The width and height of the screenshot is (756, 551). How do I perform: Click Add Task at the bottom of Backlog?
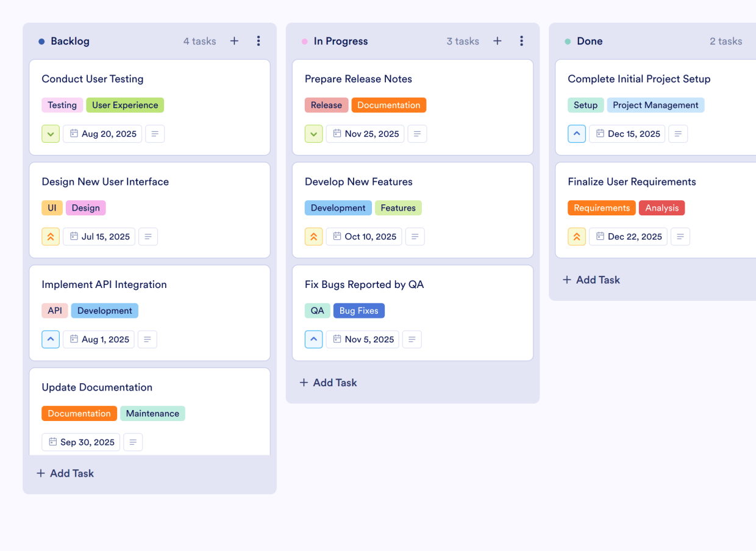[65, 473]
